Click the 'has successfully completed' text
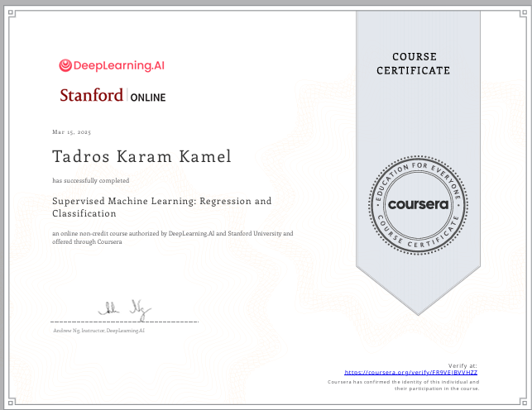 pyautogui.click(x=90, y=180)
